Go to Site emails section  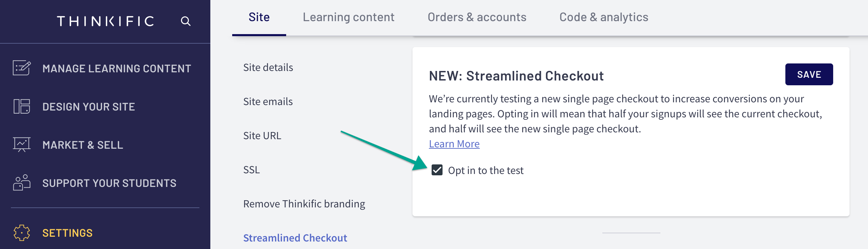coord(268,102)
